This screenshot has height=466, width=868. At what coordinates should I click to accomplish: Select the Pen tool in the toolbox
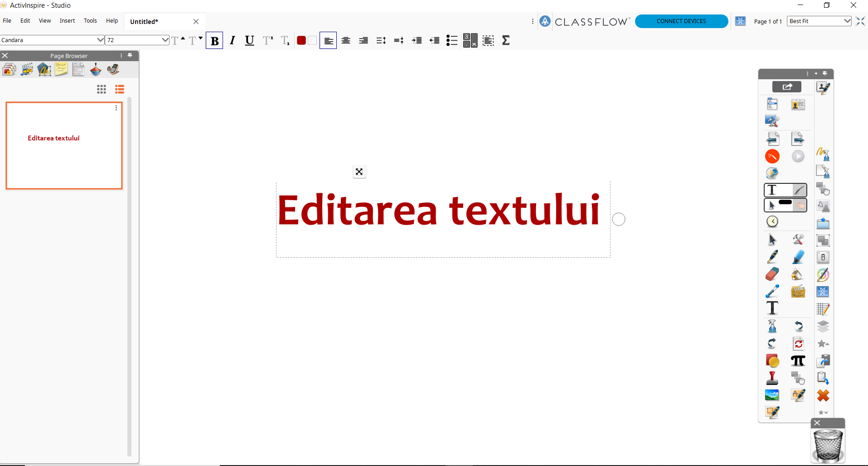pyautogui.click(x=772, y=257)
